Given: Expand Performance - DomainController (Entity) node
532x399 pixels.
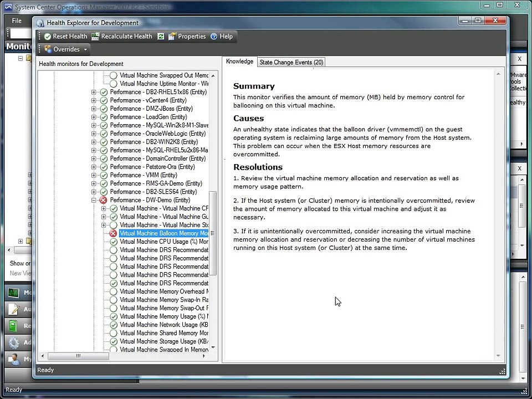Looking at the screenshot, I should (x=94, y=158).
